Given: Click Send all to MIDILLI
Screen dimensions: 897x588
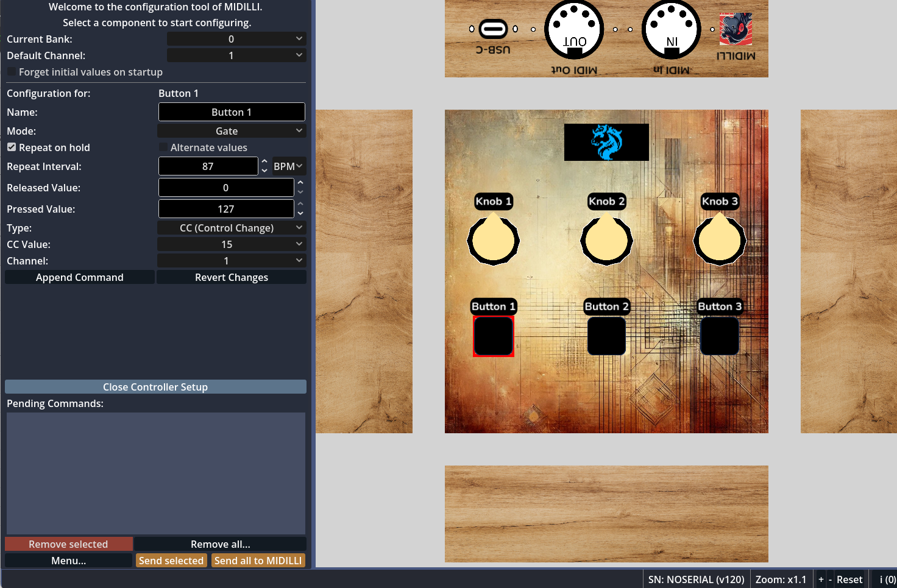Looking at the screenshot, I should [x=258, y=561].
